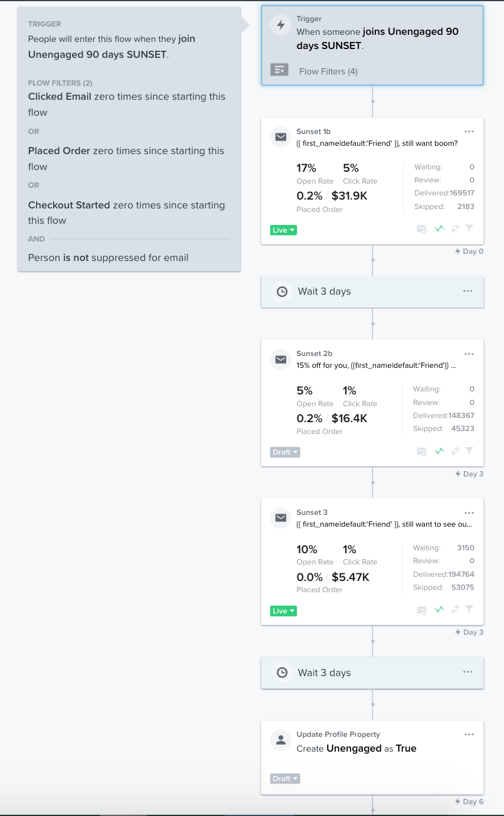Click the green analytics icon on Sunset 2b
This screenshot has height=816, width=504.
pos(439,451)
